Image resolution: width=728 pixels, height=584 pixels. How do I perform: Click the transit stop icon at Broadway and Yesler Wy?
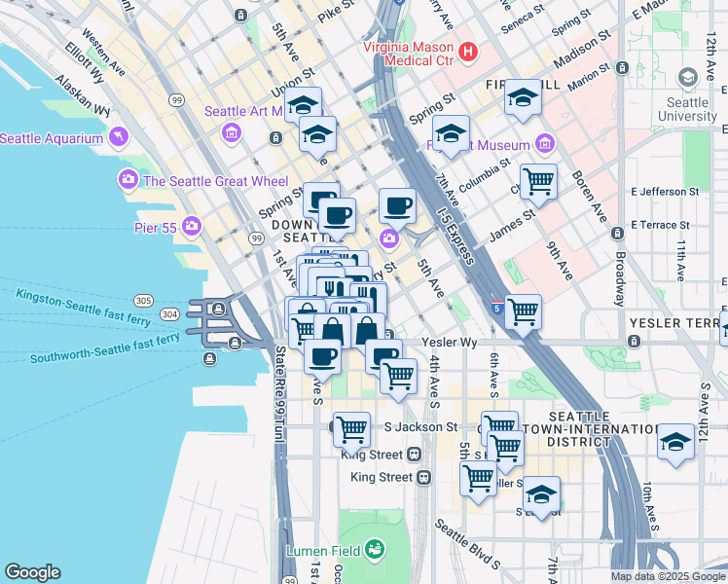click(x=634, y=342)
